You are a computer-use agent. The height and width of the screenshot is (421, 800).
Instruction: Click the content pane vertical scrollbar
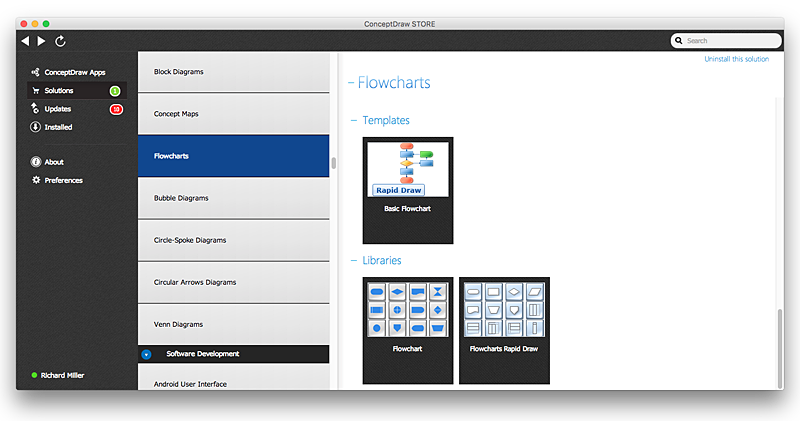pos(780,349)
